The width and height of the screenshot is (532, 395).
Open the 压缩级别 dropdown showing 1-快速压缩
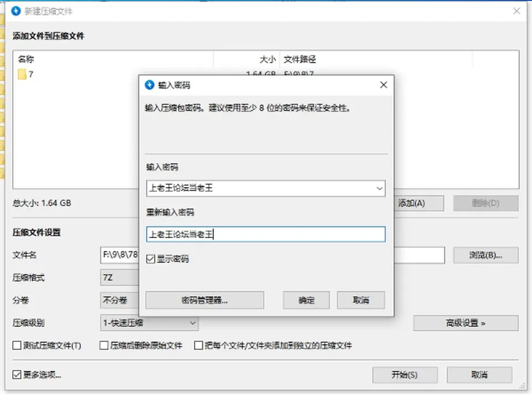coord(149,323)
